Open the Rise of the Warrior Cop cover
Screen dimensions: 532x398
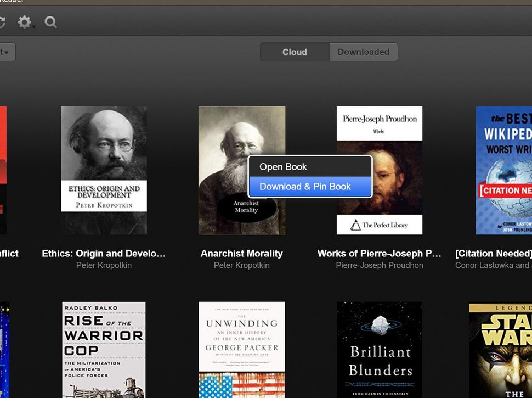pyautogui.click(x=104, y=350)
